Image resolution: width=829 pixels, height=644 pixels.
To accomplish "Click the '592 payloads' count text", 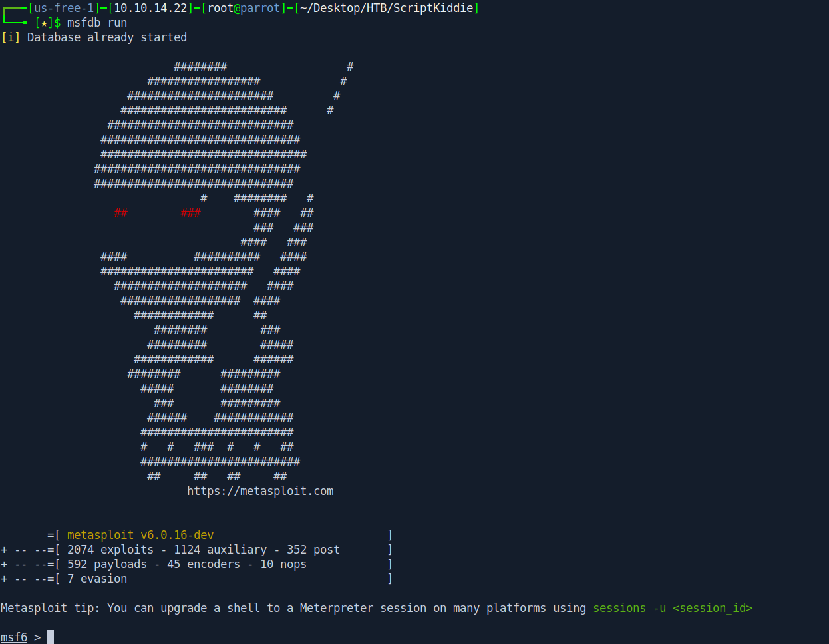I will point(107,564).
